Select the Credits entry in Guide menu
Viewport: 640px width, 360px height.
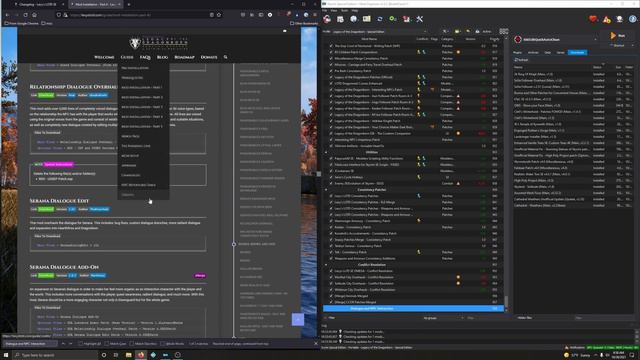click(x=128, y=195)
